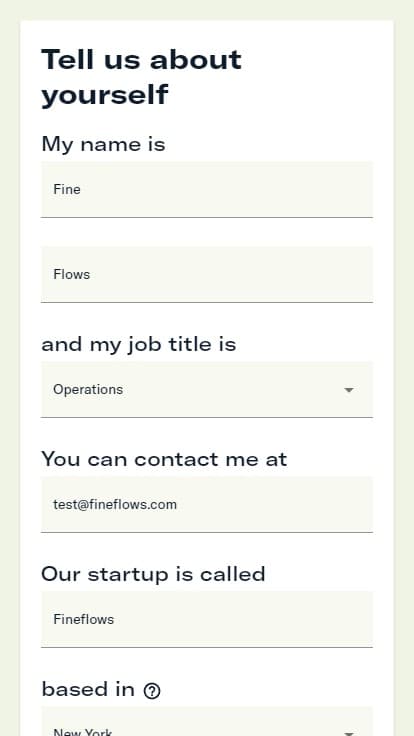414x736 pixels.
Task: Select the startup name field "Fineflows"
Action: (207, 620)
